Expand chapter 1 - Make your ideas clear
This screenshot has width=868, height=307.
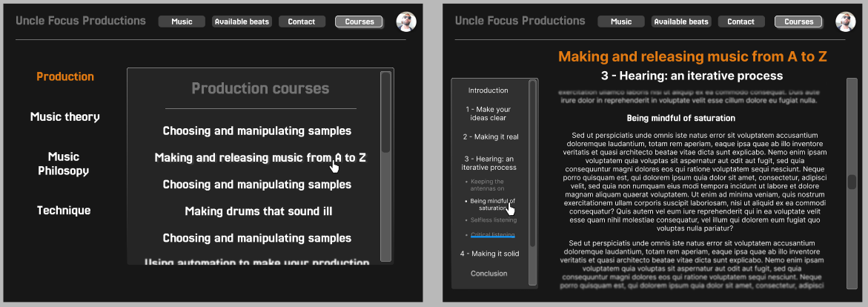coord(488,113)
